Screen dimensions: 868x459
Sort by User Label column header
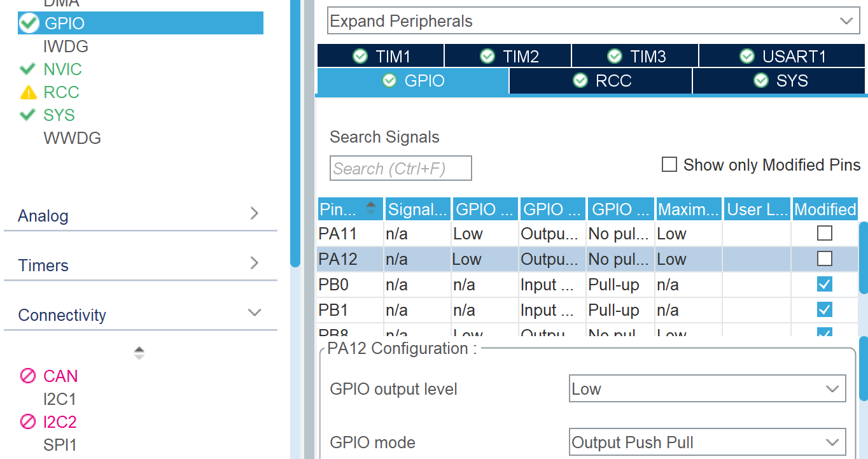click(757, 209)
